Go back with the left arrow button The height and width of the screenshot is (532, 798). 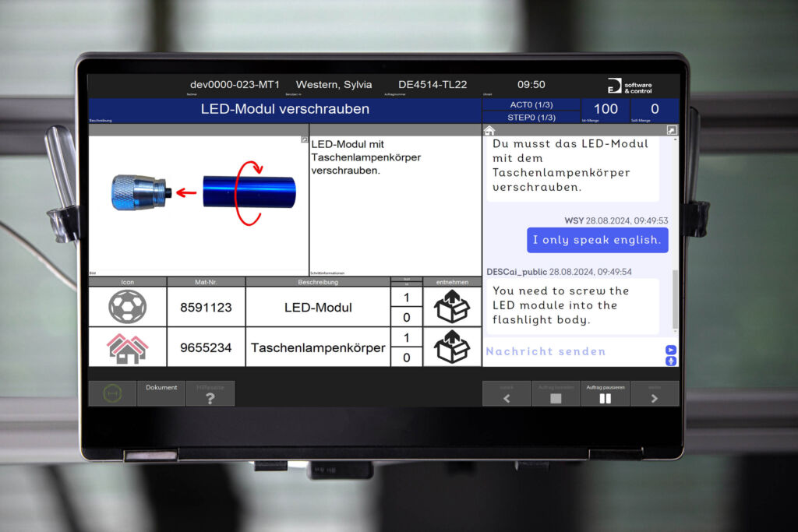tap(507, 394)
